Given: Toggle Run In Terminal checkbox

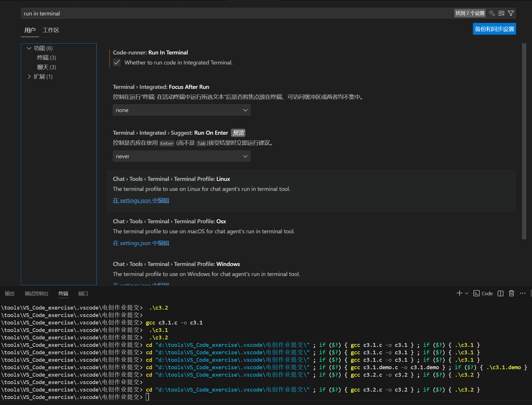Looking at the screenshot, I should click(x=117, y=62).
